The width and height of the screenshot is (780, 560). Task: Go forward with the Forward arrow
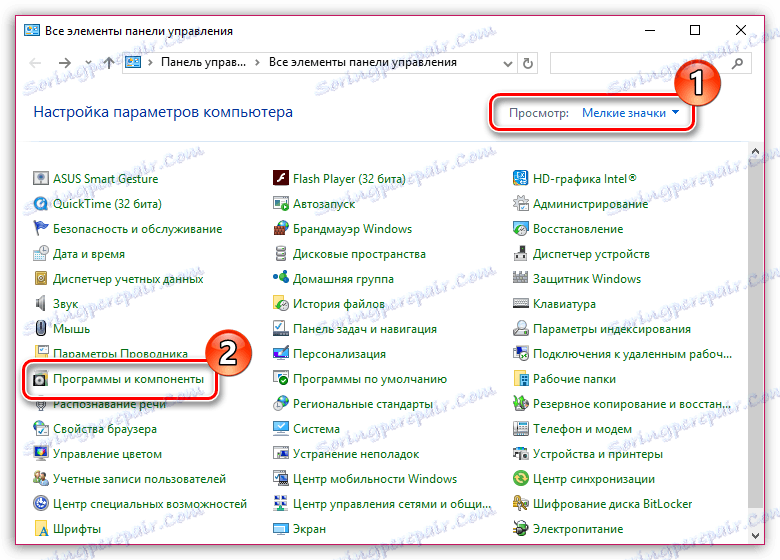[65, 63]
